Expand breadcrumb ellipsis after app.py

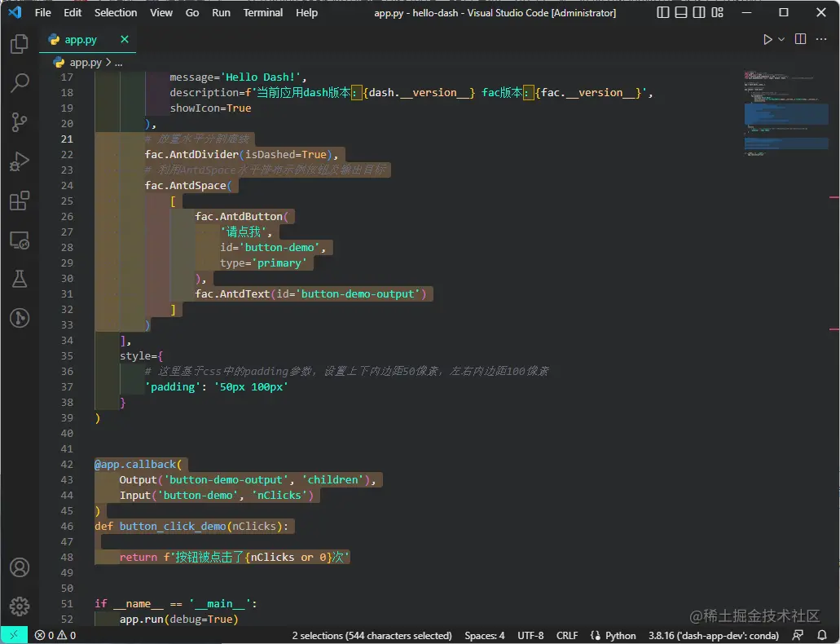click(x=118, y=63)
